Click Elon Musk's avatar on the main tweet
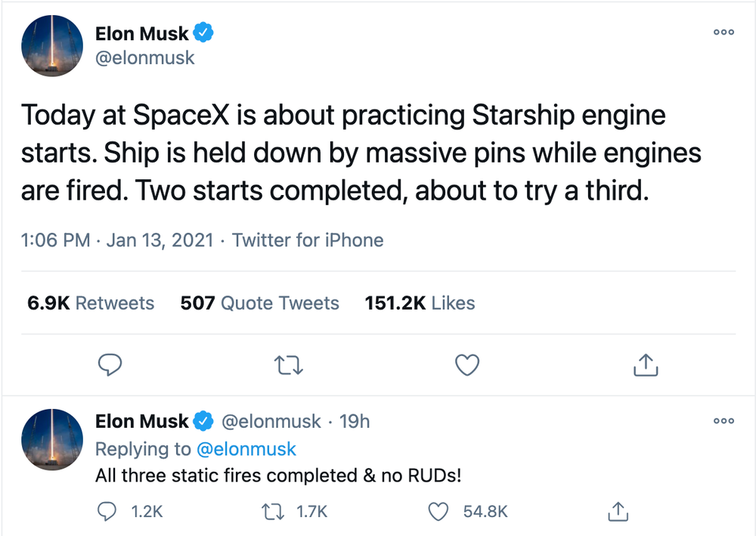Image resolution: width=756 pixels, height=536 pixels. click(x=52, y=45)
